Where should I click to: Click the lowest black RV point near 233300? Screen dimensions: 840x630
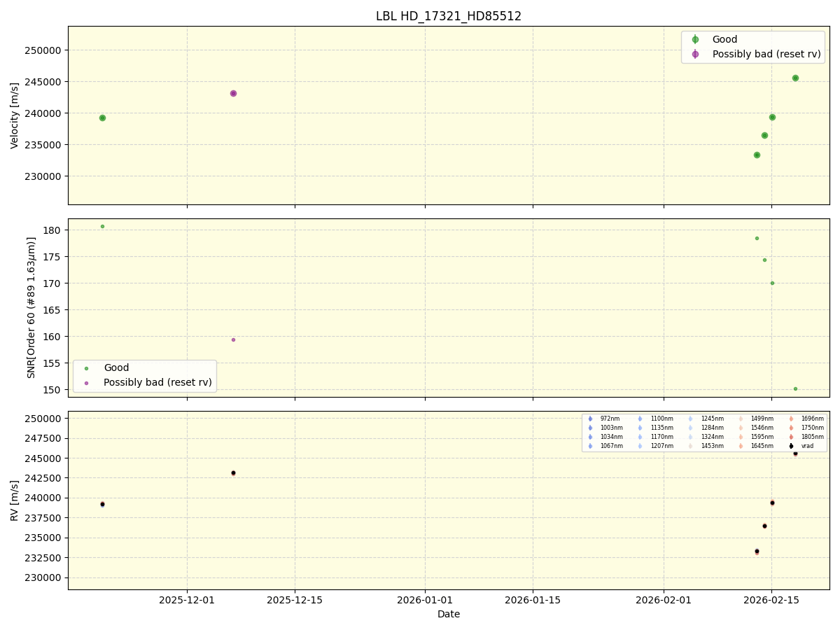[757, 551]
